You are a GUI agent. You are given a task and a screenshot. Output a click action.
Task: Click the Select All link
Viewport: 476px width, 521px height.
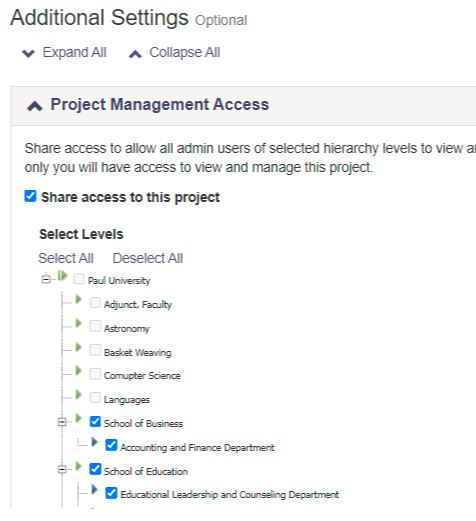pyautogui.click(x=66, y=258)
